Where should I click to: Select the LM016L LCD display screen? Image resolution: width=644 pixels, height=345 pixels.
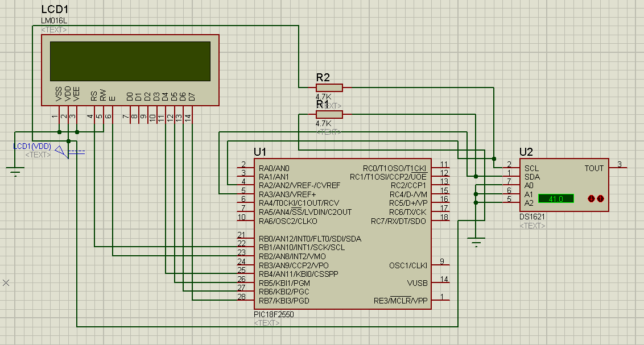click(130, 61)
